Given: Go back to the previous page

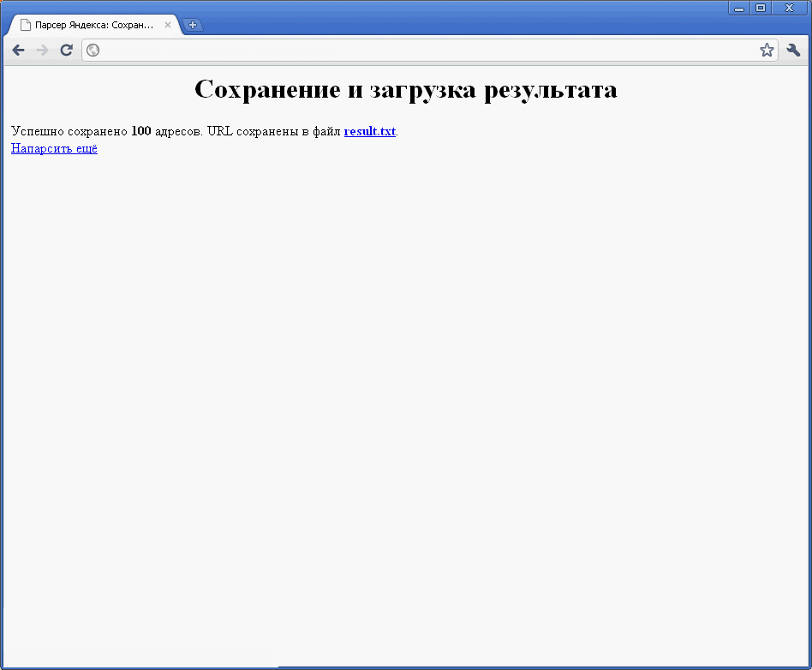Looking at the screenshot, I should (x=18, y=51).
